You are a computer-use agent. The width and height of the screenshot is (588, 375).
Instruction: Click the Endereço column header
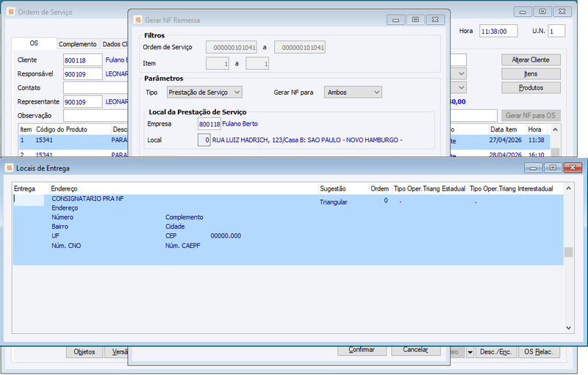[184, 189]
